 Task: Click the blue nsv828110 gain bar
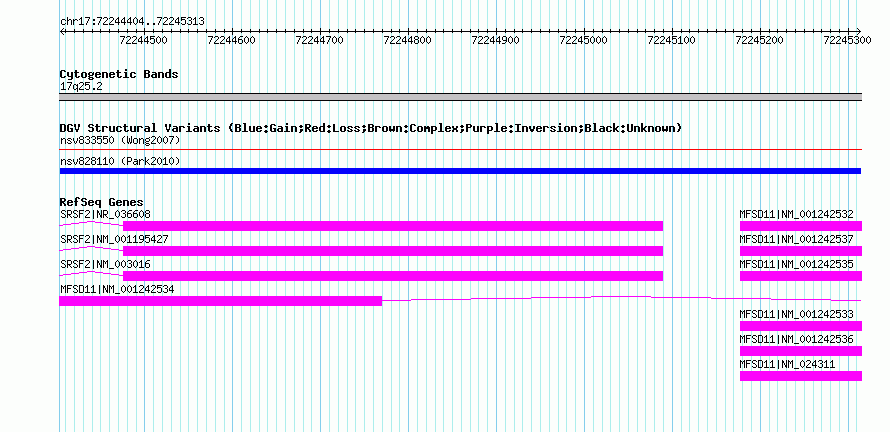coord(460,171)
